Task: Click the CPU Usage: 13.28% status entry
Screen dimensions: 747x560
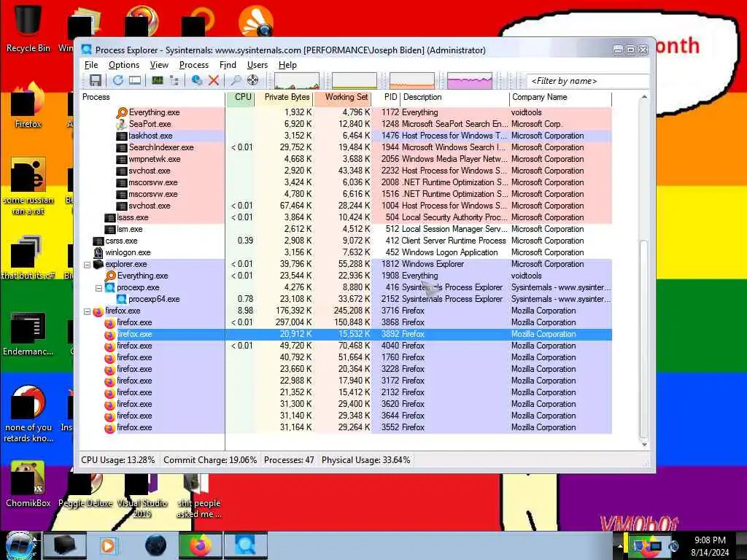Action: click(x=117, y=461)
